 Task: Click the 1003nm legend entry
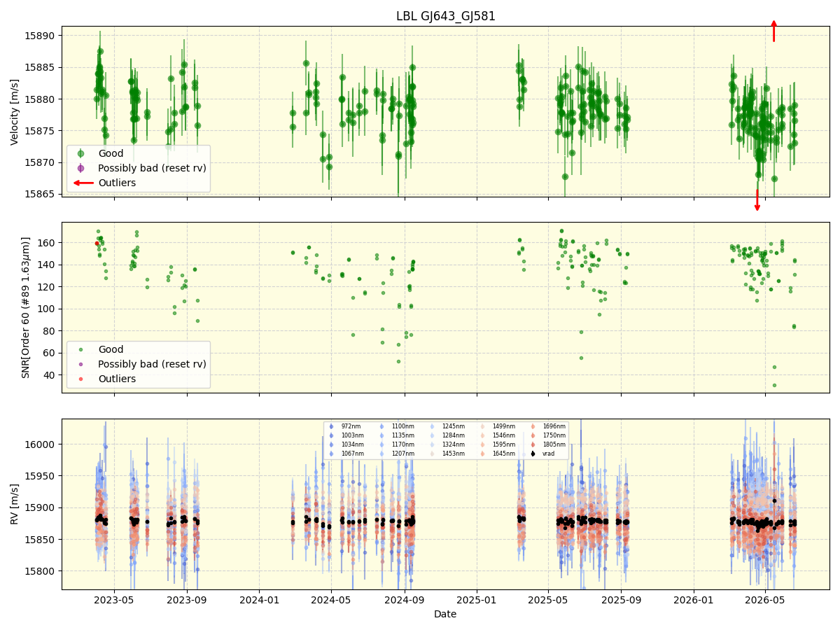(346, 435)
